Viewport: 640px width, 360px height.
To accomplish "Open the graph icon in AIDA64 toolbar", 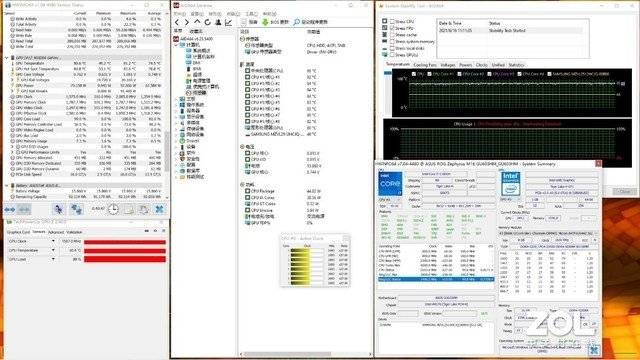I will coord(229,22).
